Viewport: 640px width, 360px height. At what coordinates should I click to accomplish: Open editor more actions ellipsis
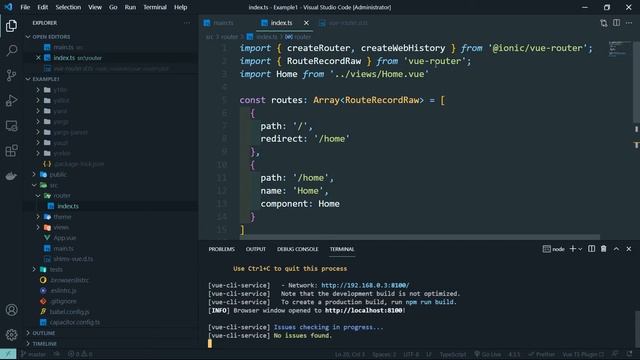point(629,23)
